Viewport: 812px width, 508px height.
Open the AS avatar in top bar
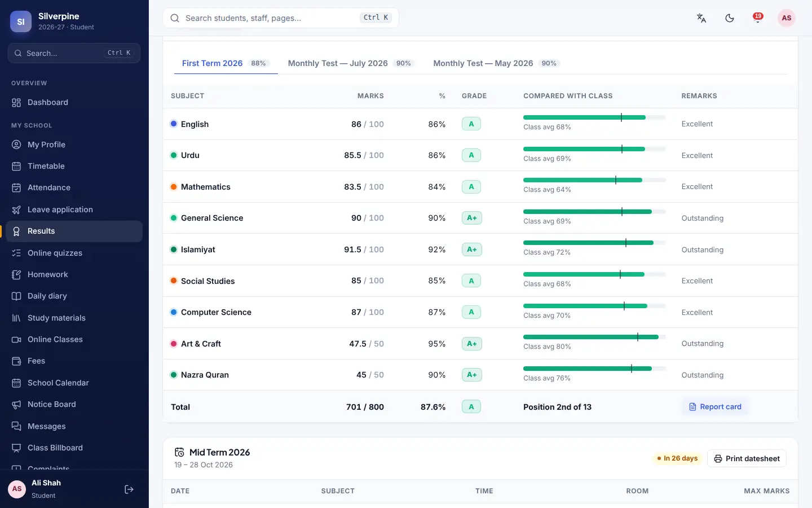[786, 18]
